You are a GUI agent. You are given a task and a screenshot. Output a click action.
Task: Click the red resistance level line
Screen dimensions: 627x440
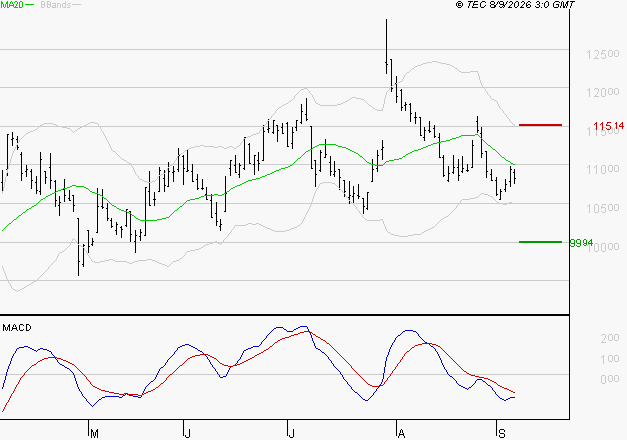coord(540,125)
